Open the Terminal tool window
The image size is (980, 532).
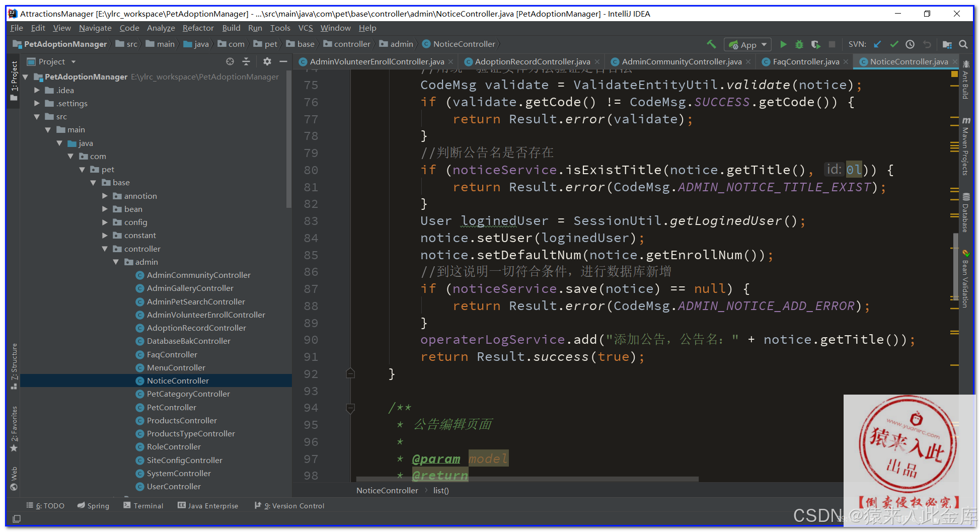(143, 506)
